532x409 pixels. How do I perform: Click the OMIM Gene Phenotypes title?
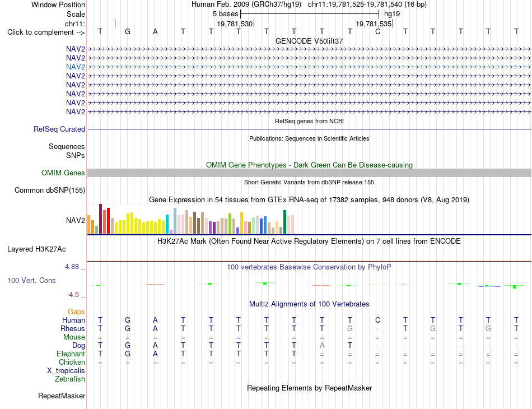(x=310, y=165)
